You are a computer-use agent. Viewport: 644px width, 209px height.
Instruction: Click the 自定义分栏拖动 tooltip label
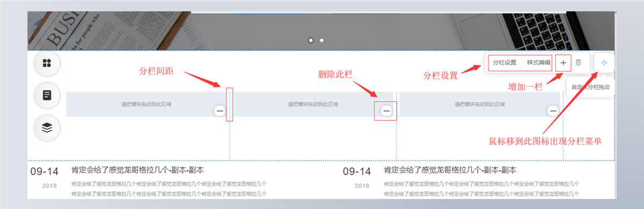pos(590,87)
